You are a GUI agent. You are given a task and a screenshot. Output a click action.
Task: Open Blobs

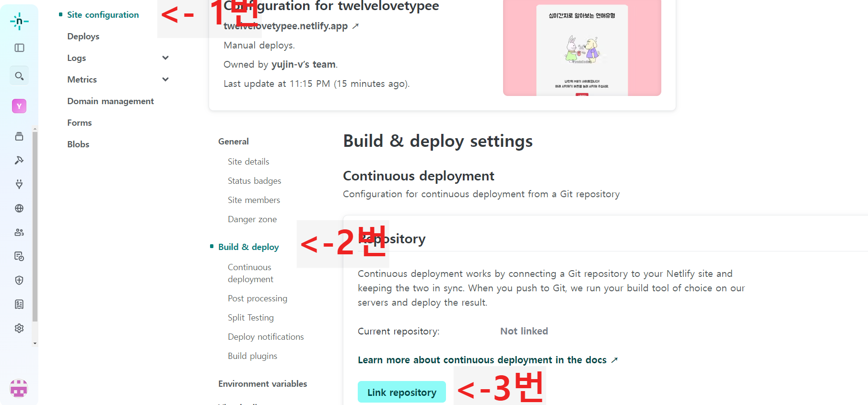click(78, 144)
